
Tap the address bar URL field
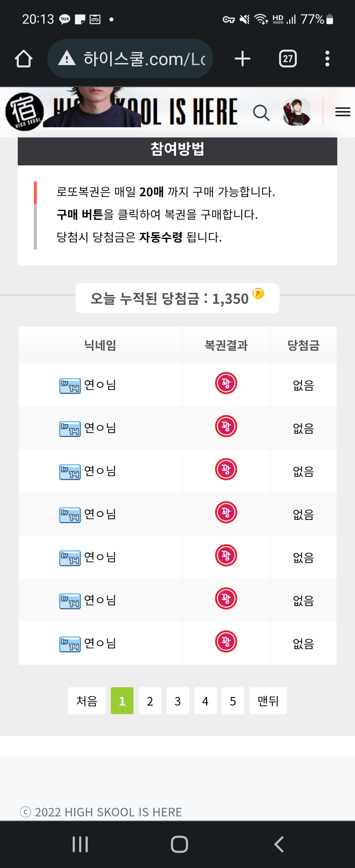coord(130,59)
